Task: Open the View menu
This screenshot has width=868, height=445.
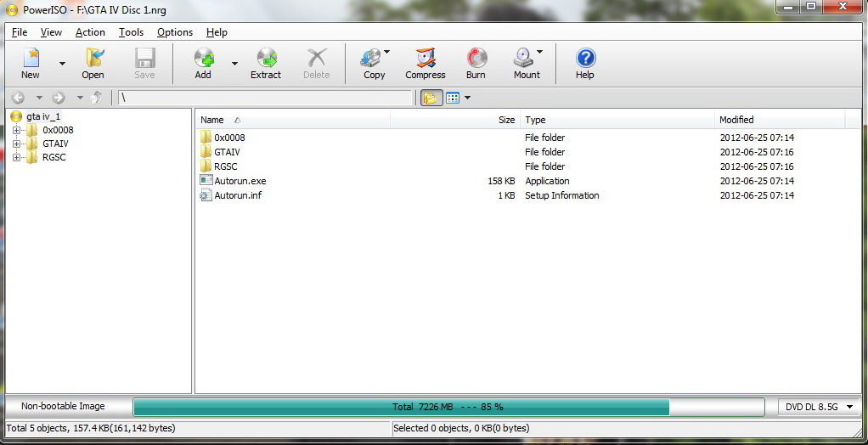Action: click(51, 32)
